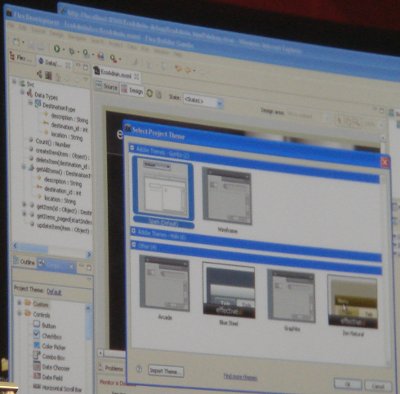
Task: Switch to the Outline tab
Action: coord(24,262)
